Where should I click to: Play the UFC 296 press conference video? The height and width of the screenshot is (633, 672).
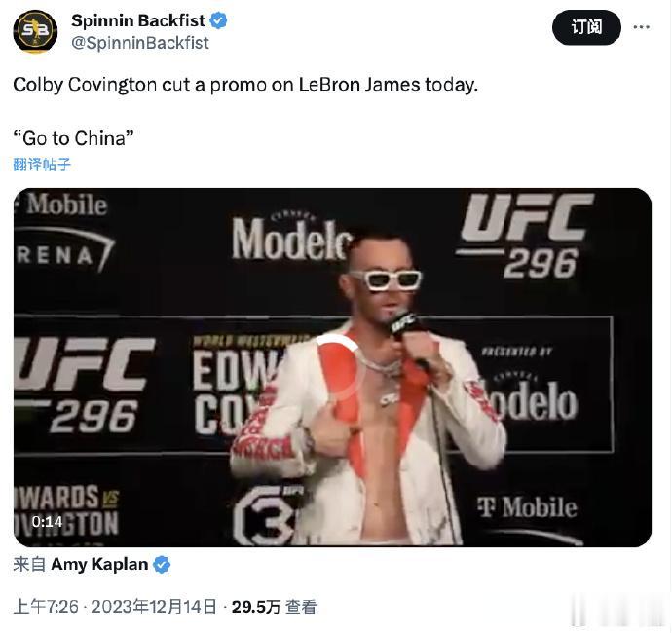(332, 367)
